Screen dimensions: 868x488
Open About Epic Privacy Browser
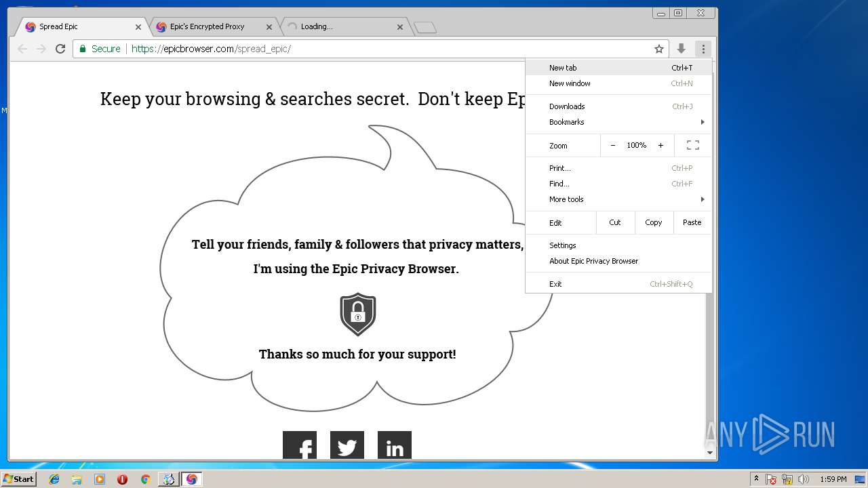(x=618, y=261)
